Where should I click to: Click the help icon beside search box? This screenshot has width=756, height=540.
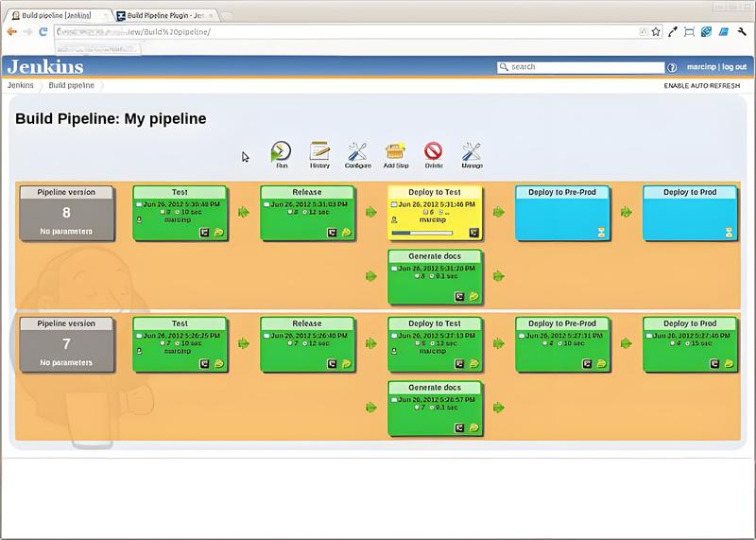pyautogui.click(x=672, y=67)
